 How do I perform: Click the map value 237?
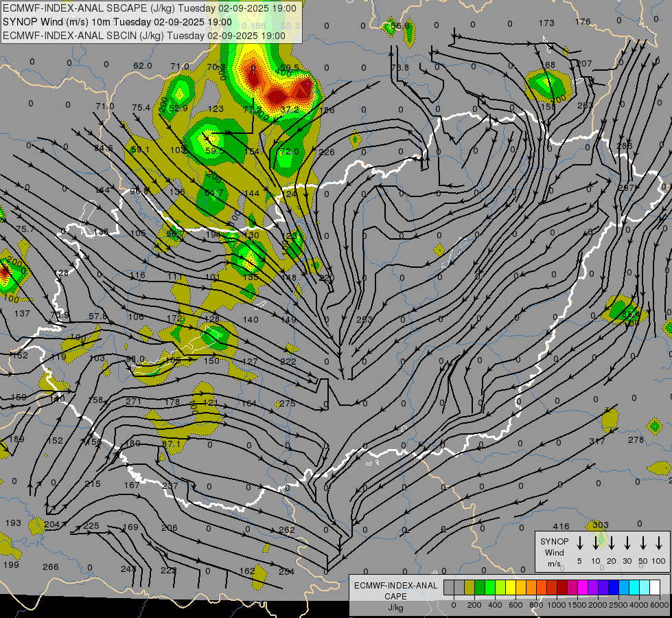pyautogui.click(x=170, y=486)
